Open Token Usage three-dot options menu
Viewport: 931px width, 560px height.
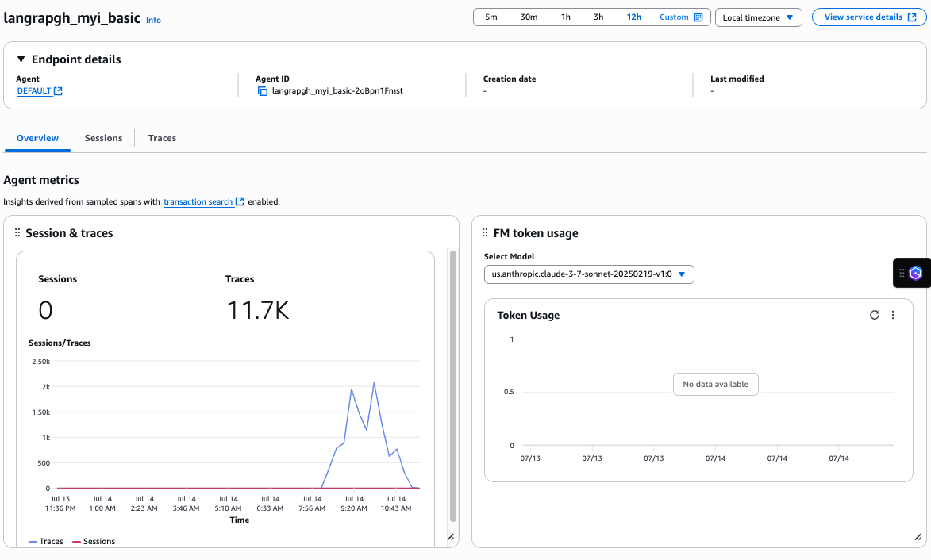point(893,315)
